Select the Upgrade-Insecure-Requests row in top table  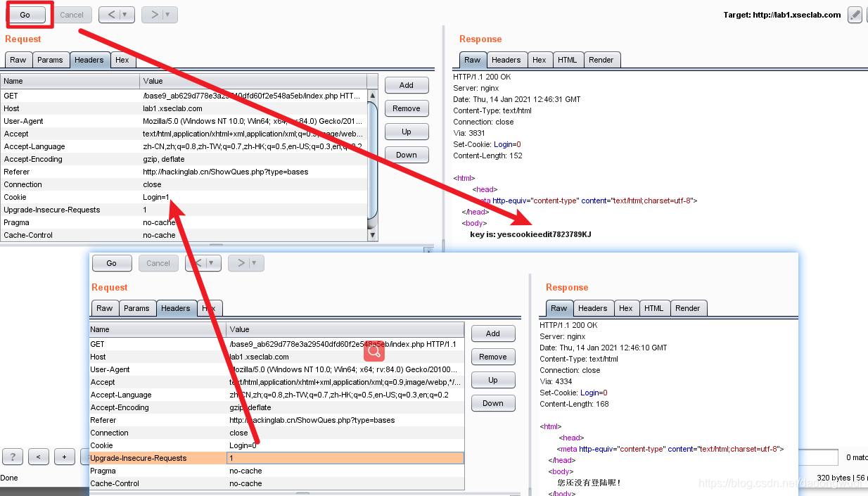(x=184, y=210)
